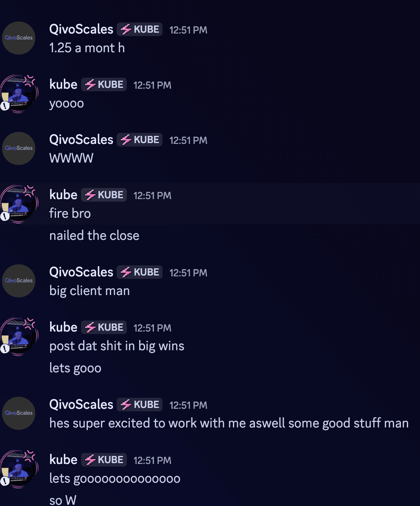Open QivoScales avatar next to 'big client man'
This screenshot has width=420, height=506.
(x=19, y=281)
